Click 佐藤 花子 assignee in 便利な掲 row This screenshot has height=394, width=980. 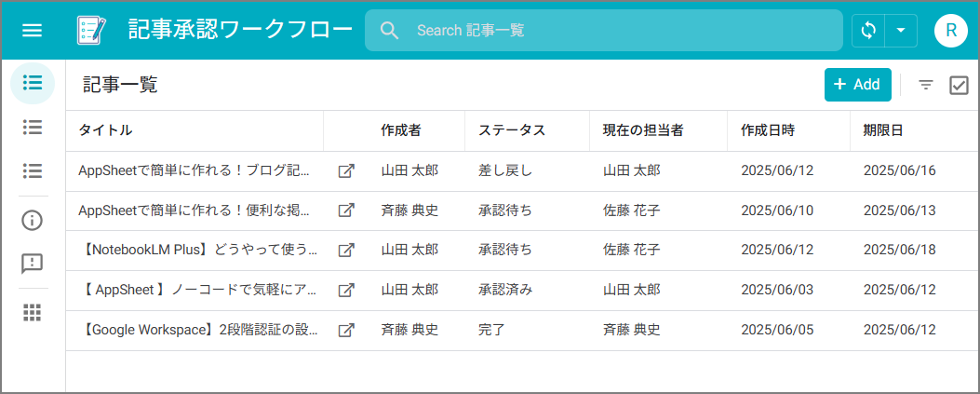tap(631, 211)
